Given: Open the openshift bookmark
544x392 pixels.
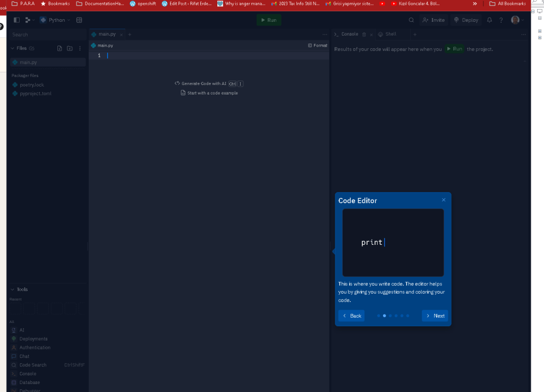Looking at the screenshot, I should pyautogui.click(x=143, y=4).
